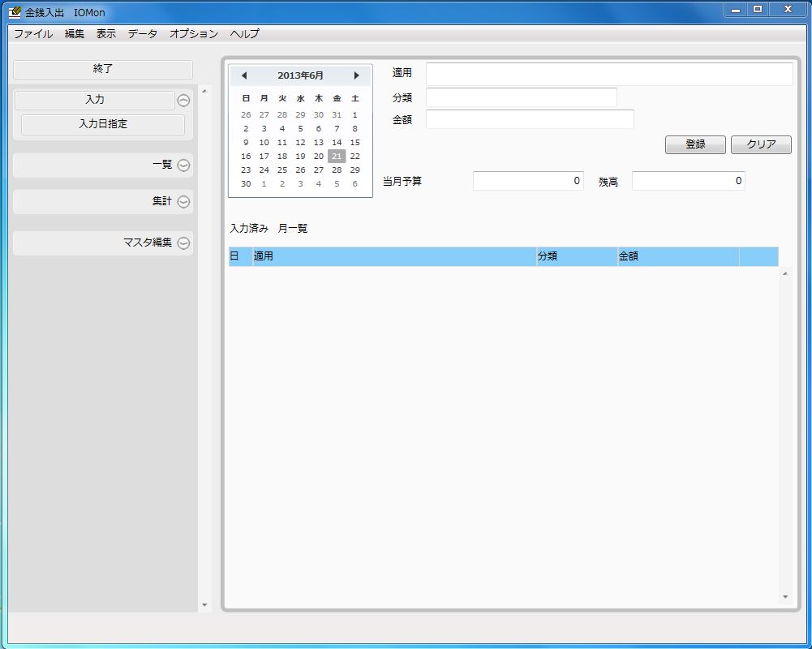812x649 pixels.
Task: Click the 入力 sidebar button
Action: (95, 100)
